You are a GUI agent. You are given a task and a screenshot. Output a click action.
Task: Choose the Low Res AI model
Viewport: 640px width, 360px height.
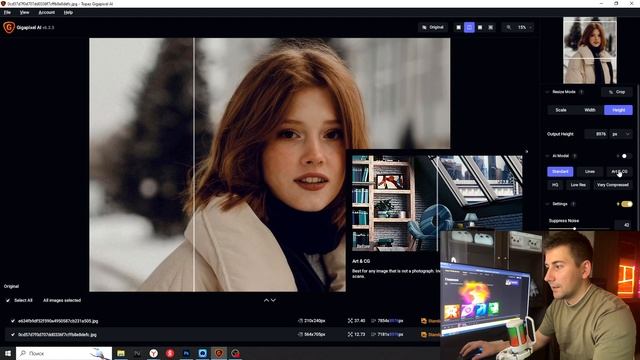pos(578,185)
